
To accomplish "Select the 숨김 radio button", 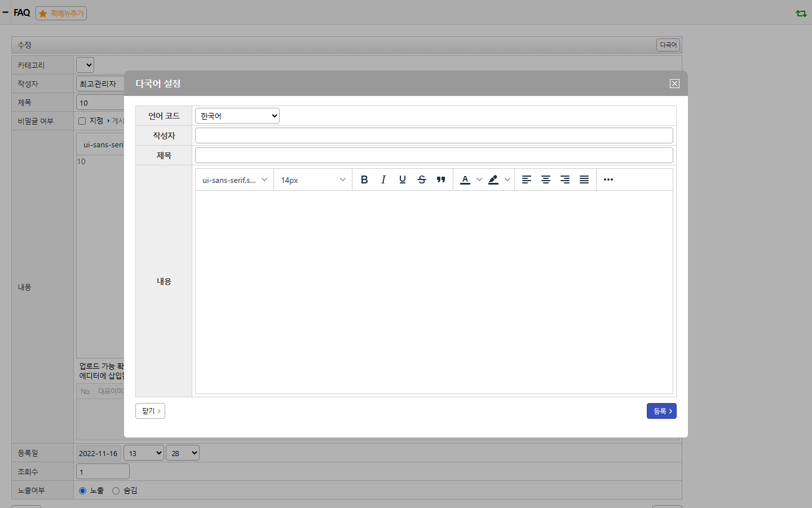I will tap(116, 491).
